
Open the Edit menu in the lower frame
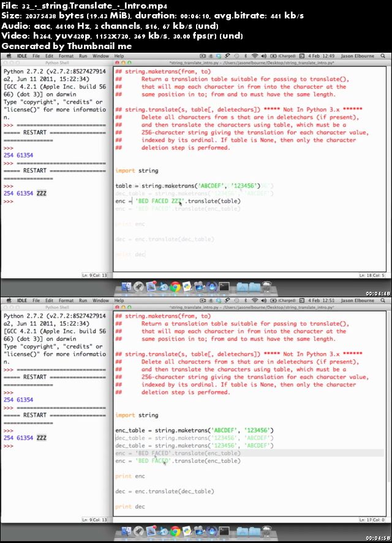(50, 300)
